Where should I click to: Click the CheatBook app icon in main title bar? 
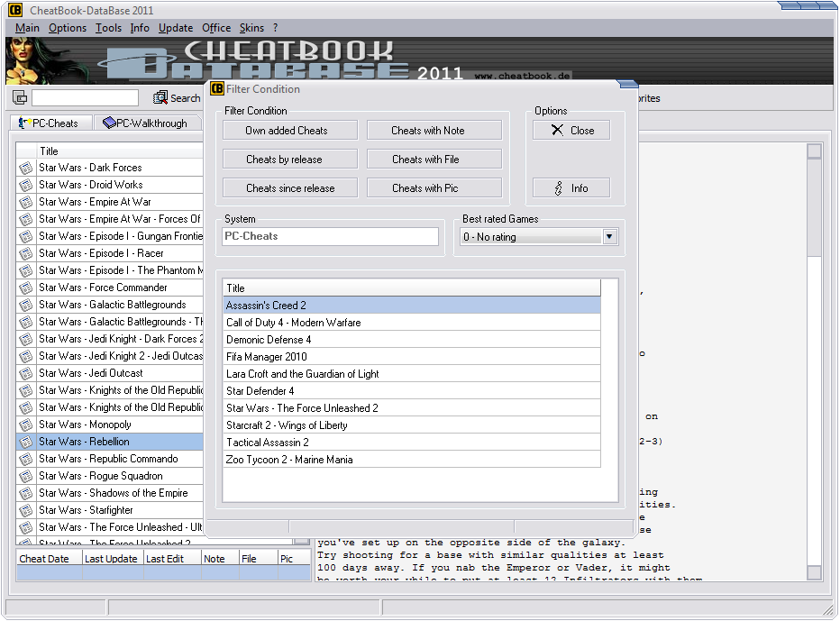tap(15, 10)
